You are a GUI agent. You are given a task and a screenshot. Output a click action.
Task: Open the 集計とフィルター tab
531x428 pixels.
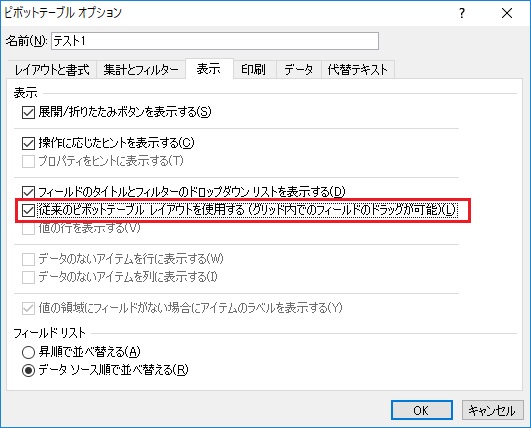point(141,70)
